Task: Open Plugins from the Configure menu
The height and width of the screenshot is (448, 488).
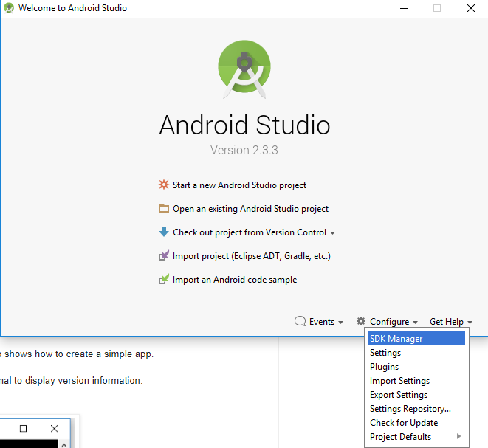Action: click(x=416, y=367)
